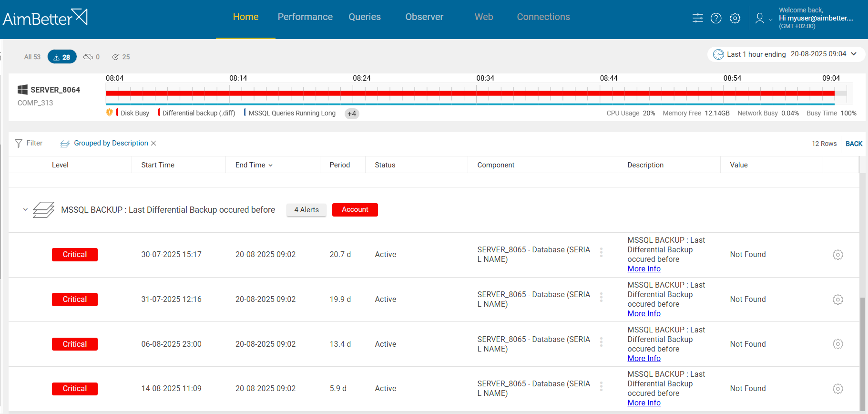
Task: Show All 53 servers filter
Action: pyautogui.click(x=32, y=57)
